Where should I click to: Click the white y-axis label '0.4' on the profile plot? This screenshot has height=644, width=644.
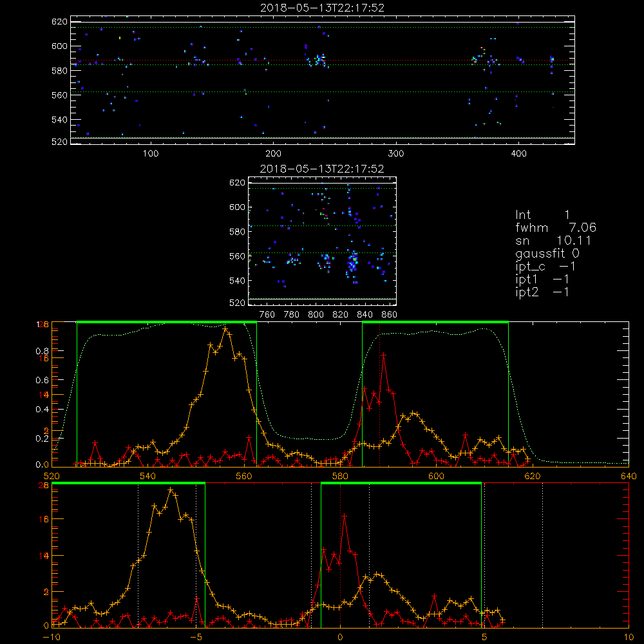[x=43, y=410]
